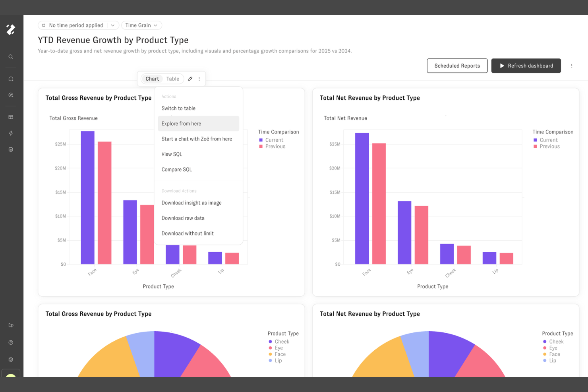
Task: Click the Refresh dashboard button
Action: coord(526,66)
